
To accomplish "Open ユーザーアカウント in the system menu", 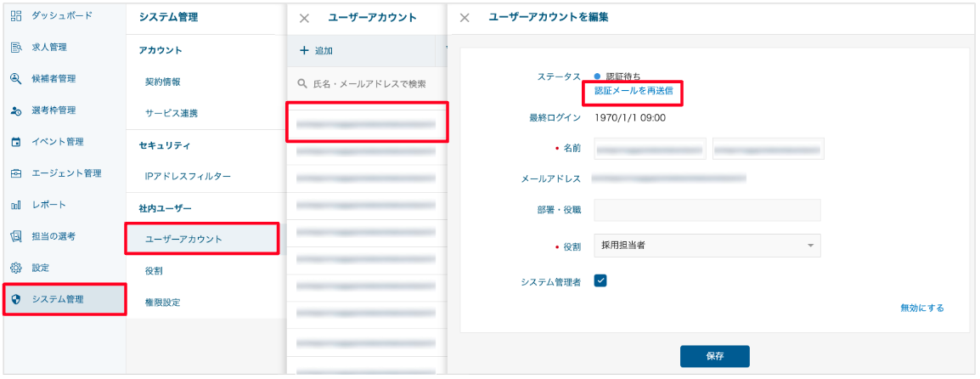I will 201,239.
